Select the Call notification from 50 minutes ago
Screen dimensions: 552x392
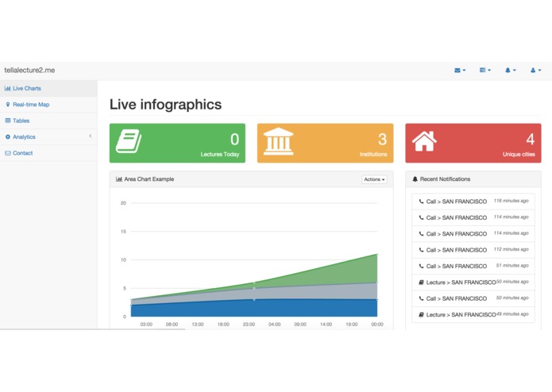click(x=473, y=298)
